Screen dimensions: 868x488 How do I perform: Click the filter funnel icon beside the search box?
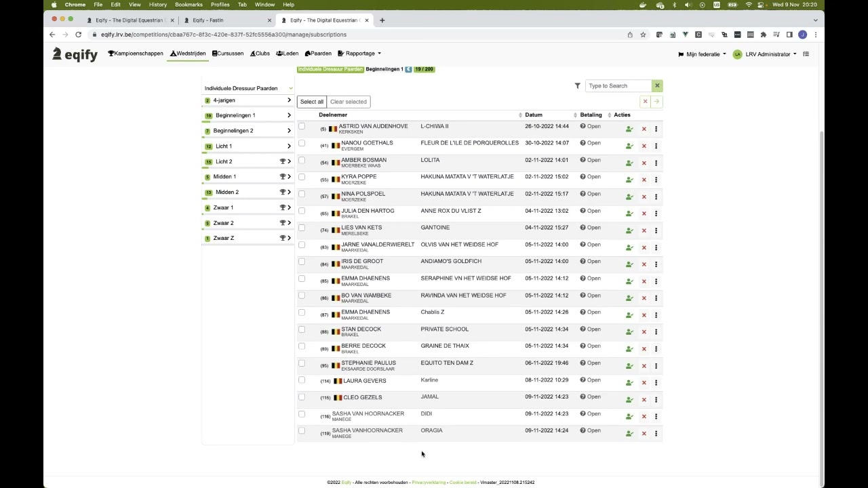pyautogui.click(x=577, y=86)
